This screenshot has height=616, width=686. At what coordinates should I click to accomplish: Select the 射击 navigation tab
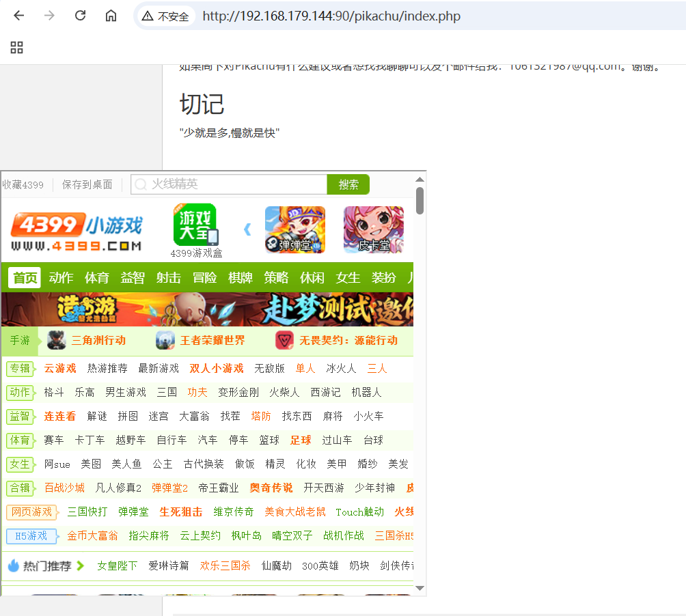tap(169, 278)
